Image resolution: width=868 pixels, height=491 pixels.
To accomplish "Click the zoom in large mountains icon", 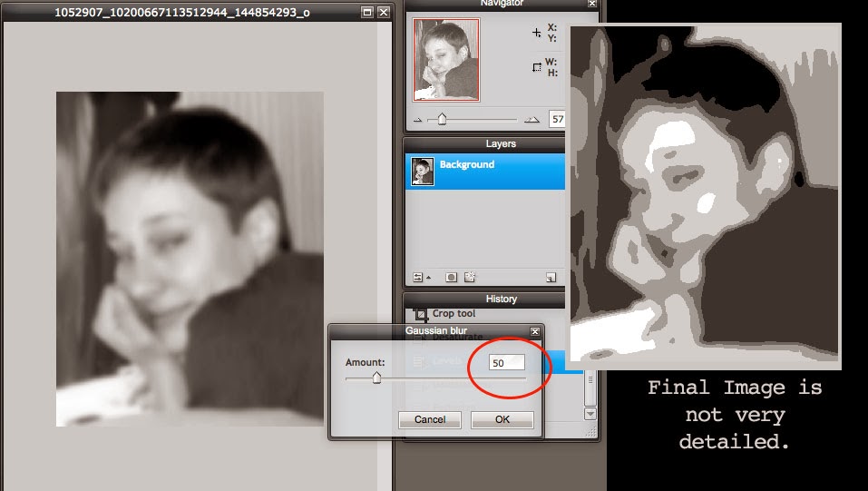I will click(532, 119).
